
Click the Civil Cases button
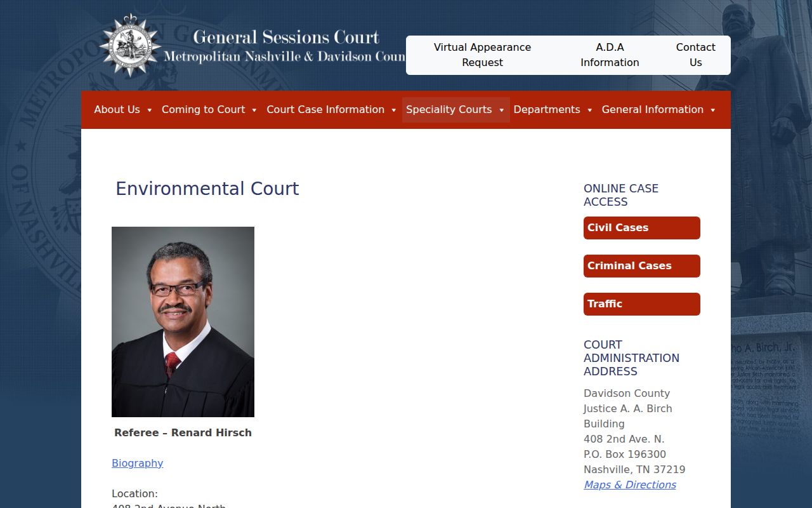pyautogui.click(x=642, y=228)
